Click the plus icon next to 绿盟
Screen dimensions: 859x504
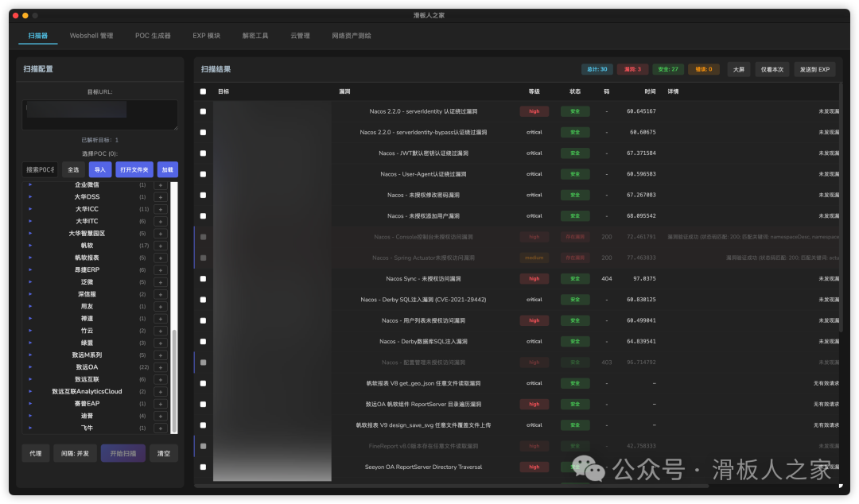tap(161, 343)
